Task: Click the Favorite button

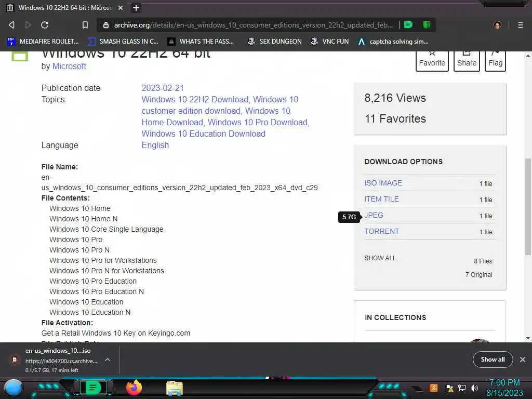Action: coord(432,61)
